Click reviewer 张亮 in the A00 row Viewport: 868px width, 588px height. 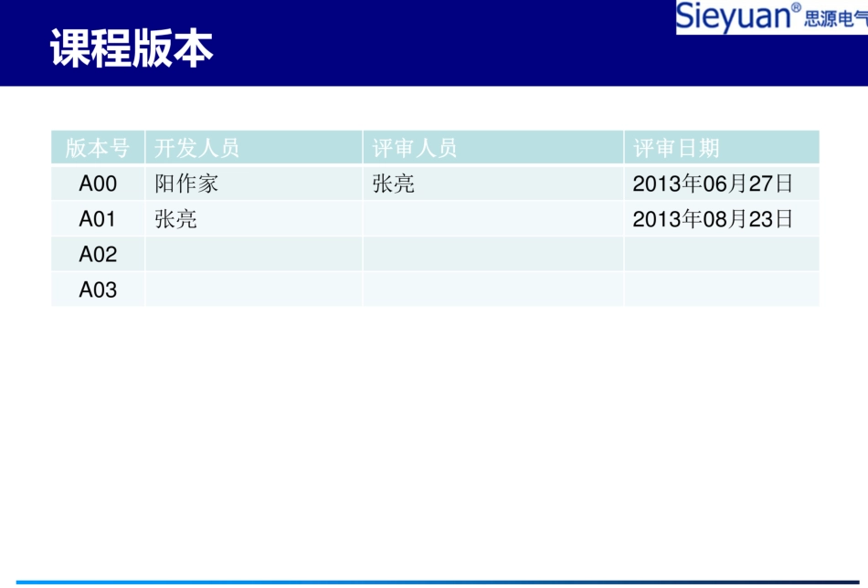point(393,184)
